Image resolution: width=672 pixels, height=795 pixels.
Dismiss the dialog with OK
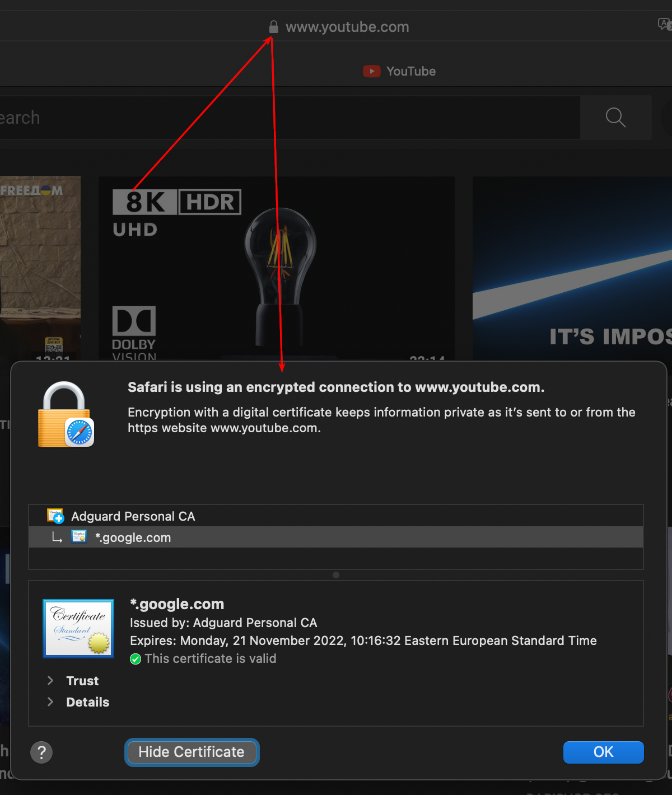click(603, 752)
